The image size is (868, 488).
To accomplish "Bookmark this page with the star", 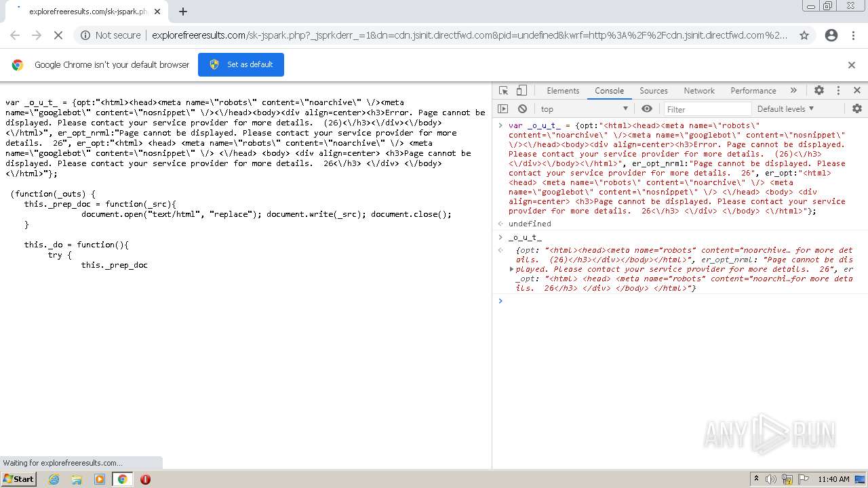I will click(x=804, y=35).
